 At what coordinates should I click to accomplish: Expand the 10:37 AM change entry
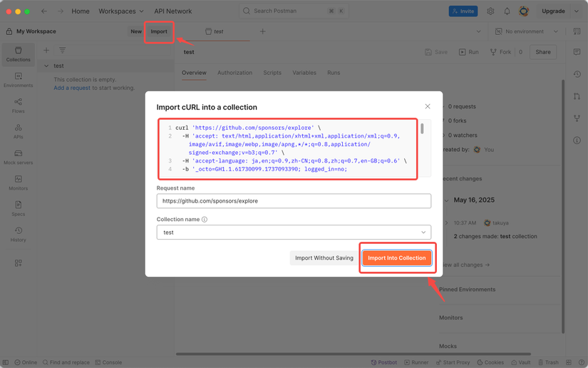click(446, 223)
